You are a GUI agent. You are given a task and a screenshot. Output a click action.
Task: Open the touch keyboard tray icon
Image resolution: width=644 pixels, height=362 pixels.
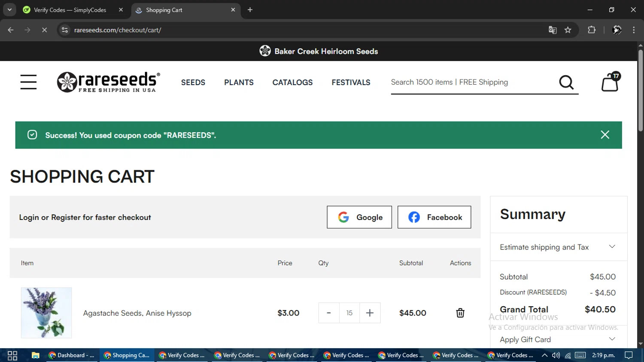(580, 355)
